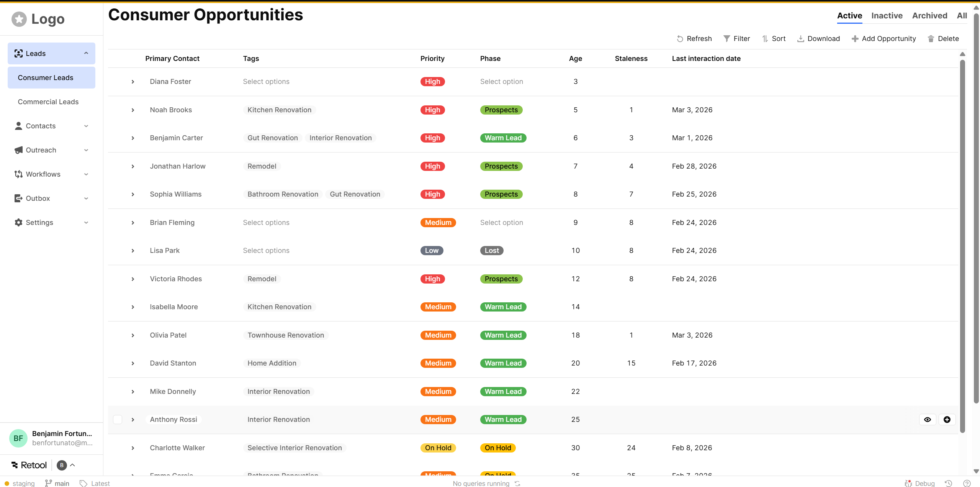Collapse the Leads sidebar section
Screen dimensions: 980x487
(86, 53)
